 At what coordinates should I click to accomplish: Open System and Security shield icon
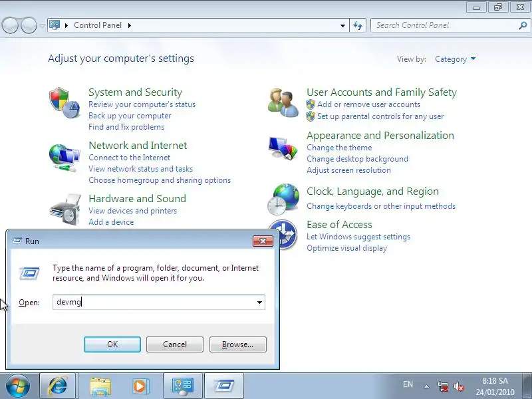pos(65,103)
